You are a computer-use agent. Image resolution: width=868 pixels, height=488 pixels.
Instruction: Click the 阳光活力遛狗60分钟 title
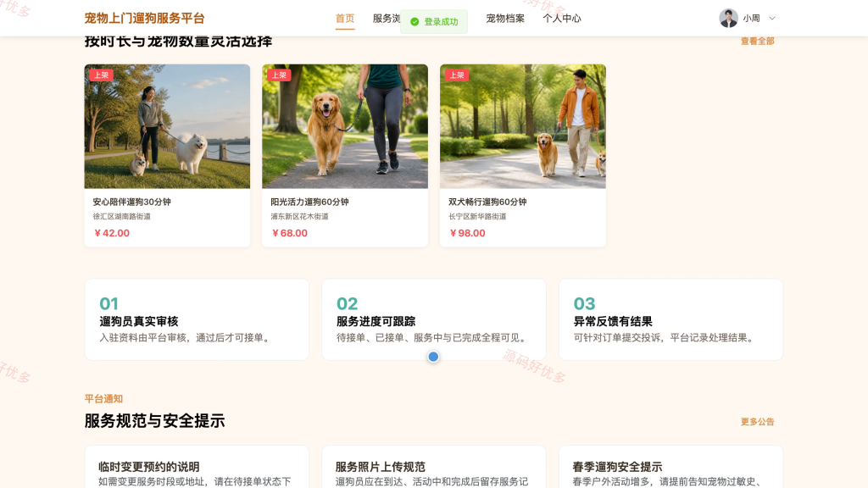click(309, 202)
